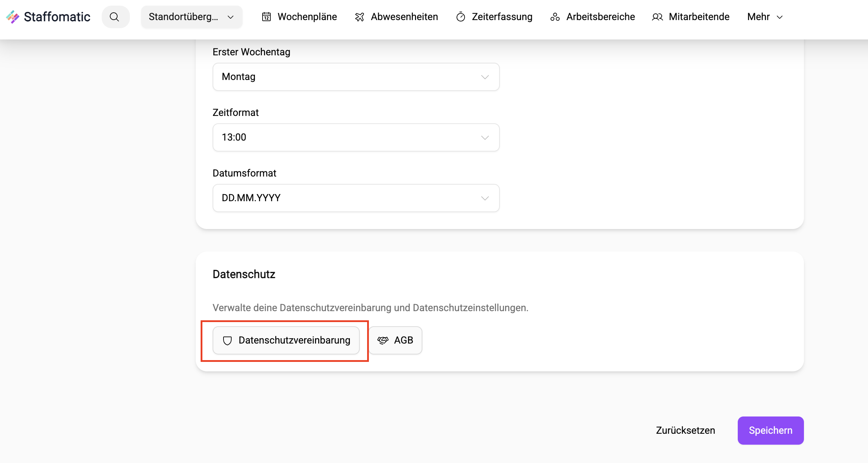The height and width of the screenshot is (463, 868).
Task: Open the Erster Wochentag dropdown showing Montag
Action: pos(356,77)
